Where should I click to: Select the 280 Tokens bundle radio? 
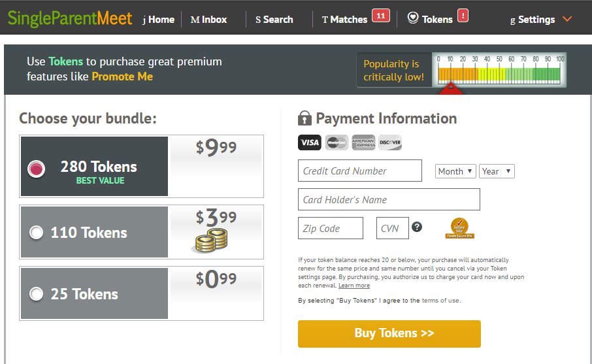click(x=36, y=169)
